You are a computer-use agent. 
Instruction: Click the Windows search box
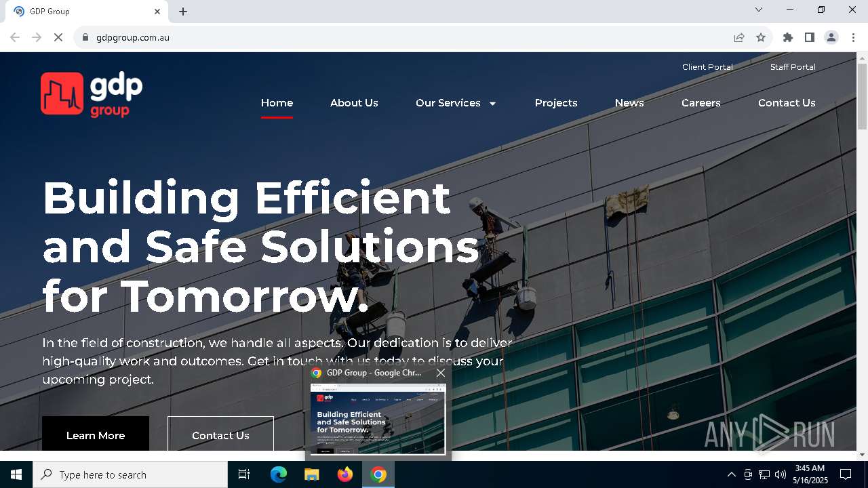tap(130, 474)
